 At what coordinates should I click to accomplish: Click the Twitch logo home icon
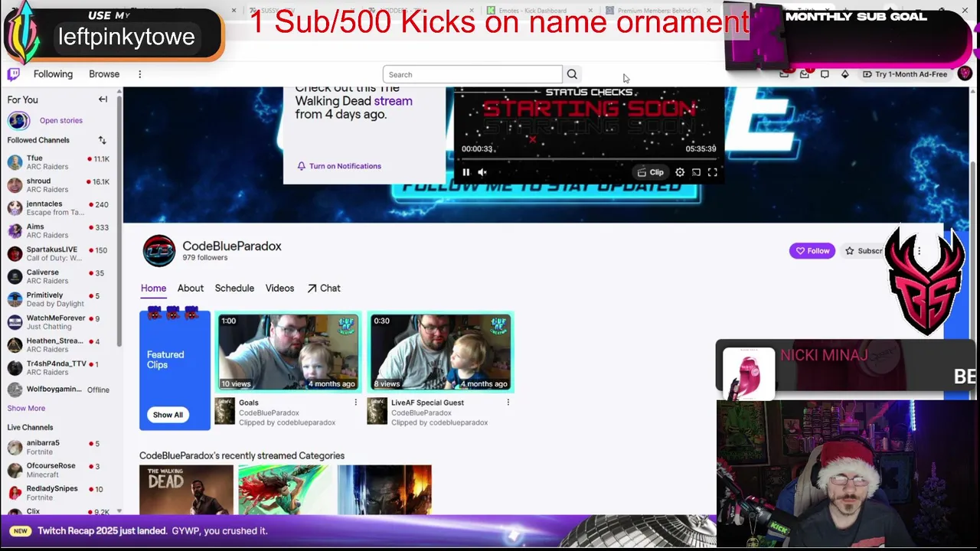[x=13, y=74]
